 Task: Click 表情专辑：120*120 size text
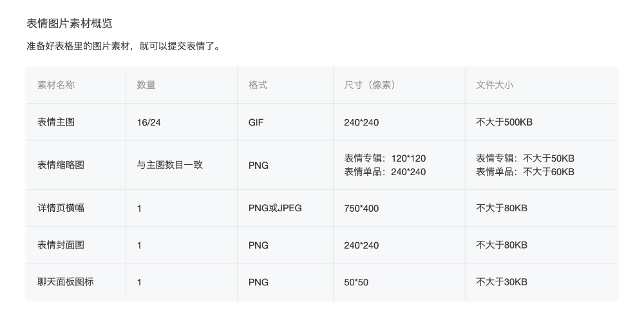coord(385,158)
